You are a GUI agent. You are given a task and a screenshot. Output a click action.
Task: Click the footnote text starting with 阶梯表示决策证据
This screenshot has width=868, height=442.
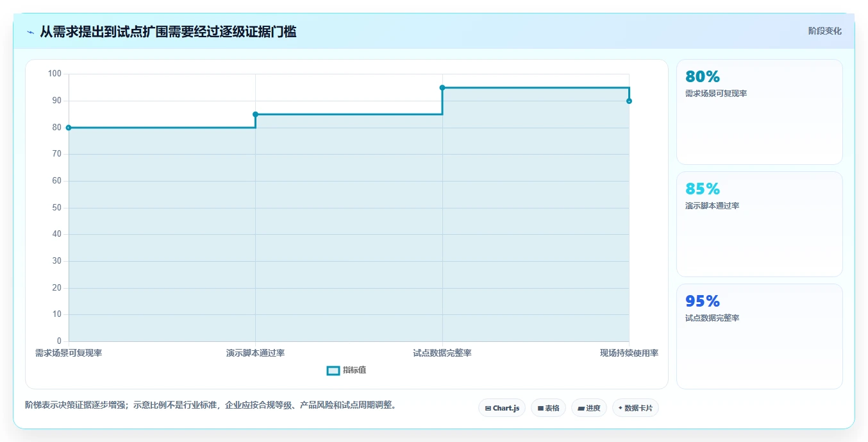tap(210, 405)
